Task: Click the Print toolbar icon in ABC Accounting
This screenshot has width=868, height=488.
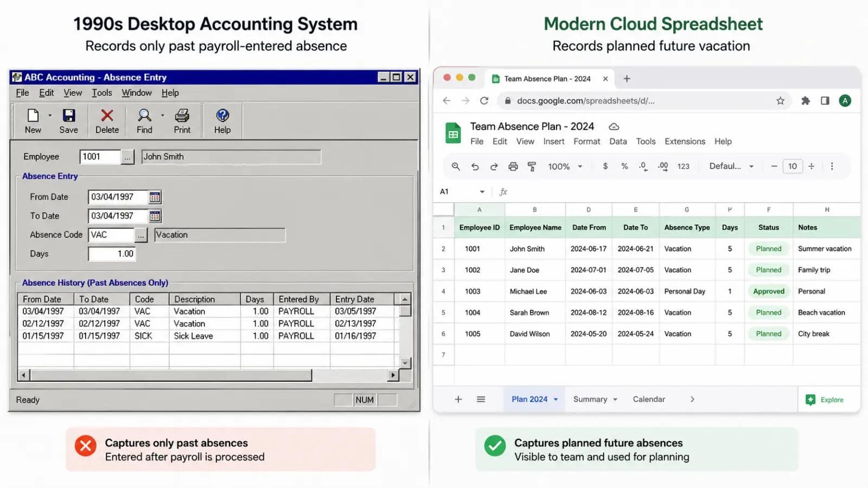Action: pyautogui.click(x=182, y=115)
